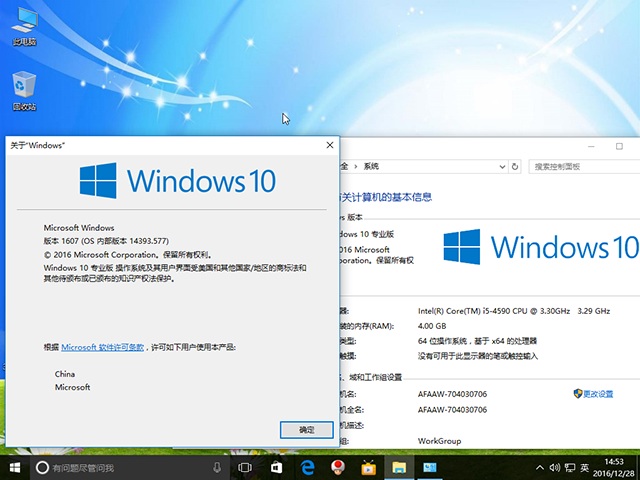Screen dimensions: 640x480
Task: Open the This PC desktop icon
Action: click(24, 30)
